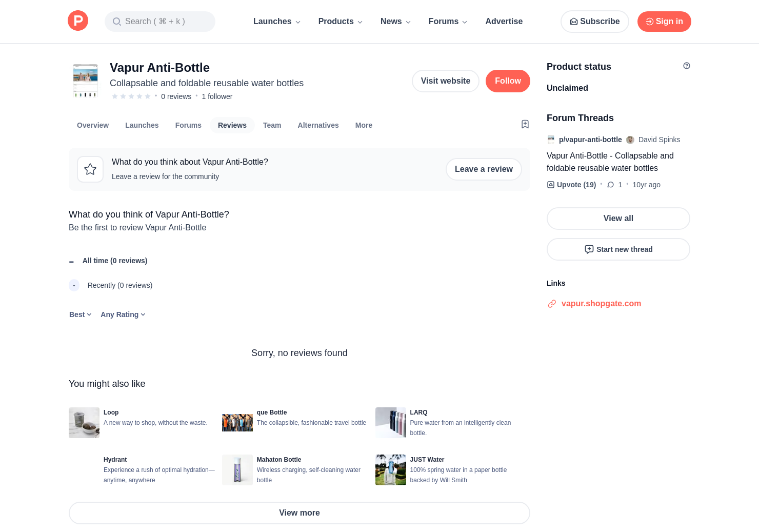The height and width of the screenshot is (532, 759).
Task: Click link chain icon beside vapur.shopgate.com
Action: (x=552, y=304)
